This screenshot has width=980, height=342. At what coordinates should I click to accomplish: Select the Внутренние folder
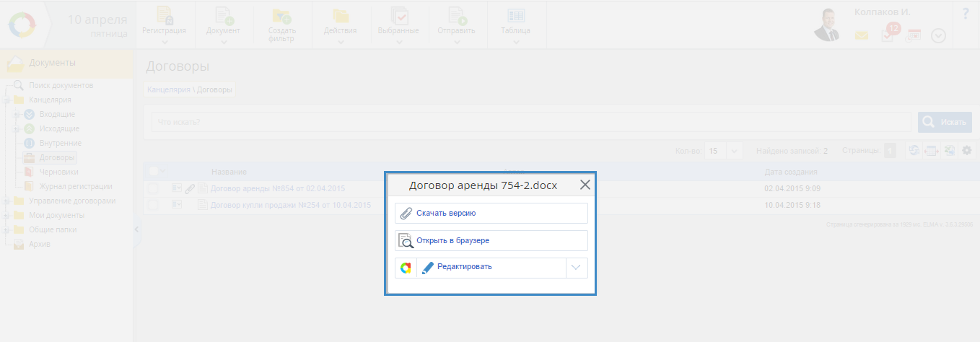click(61, 143)
